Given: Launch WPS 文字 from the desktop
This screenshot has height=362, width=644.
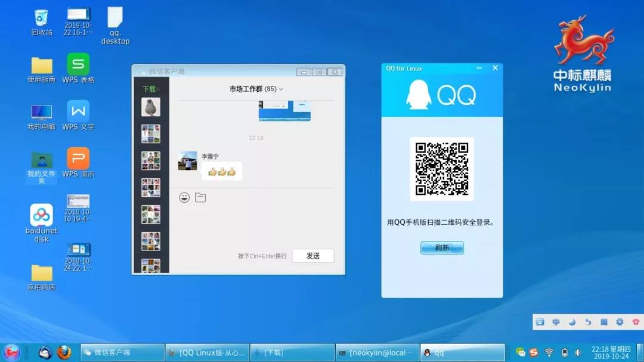Looking at the screenshot, I should 78,116.
